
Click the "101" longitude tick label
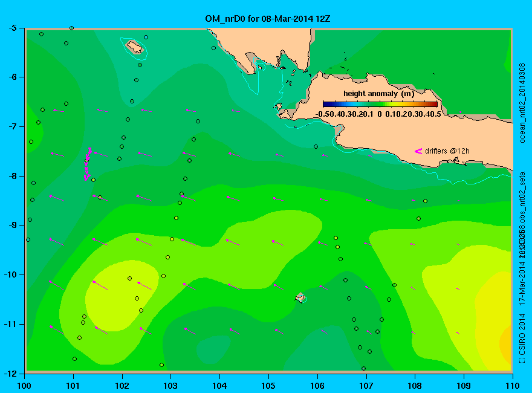coord(73,386)
